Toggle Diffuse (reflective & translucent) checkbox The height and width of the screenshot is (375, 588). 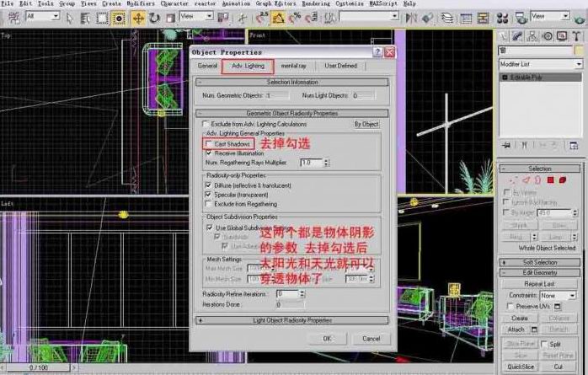(209, 185)
